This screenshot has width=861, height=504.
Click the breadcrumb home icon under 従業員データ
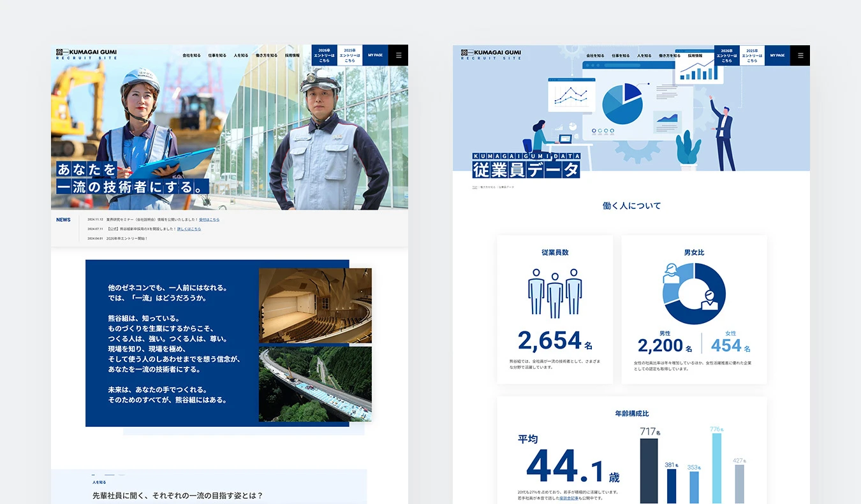tap(475, 187)
